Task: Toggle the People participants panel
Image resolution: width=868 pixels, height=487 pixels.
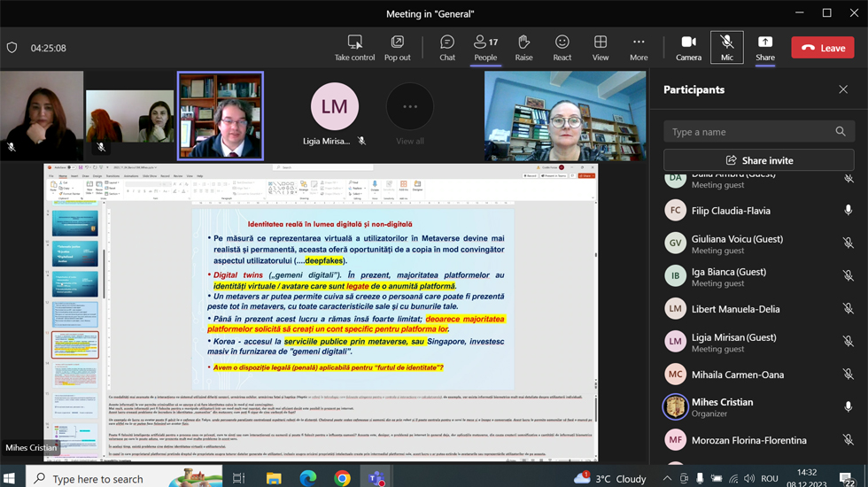Action: [485, 48]
